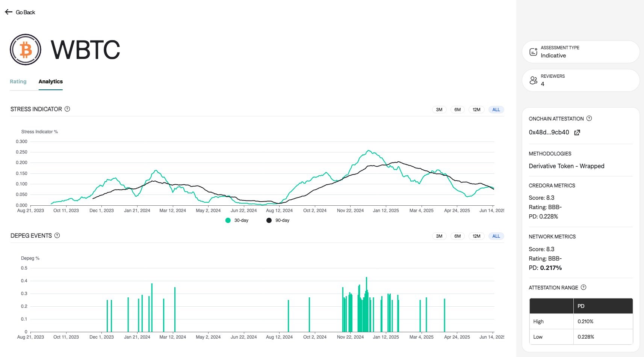Click the Onchain Attestation info icon

click(589, 118)
